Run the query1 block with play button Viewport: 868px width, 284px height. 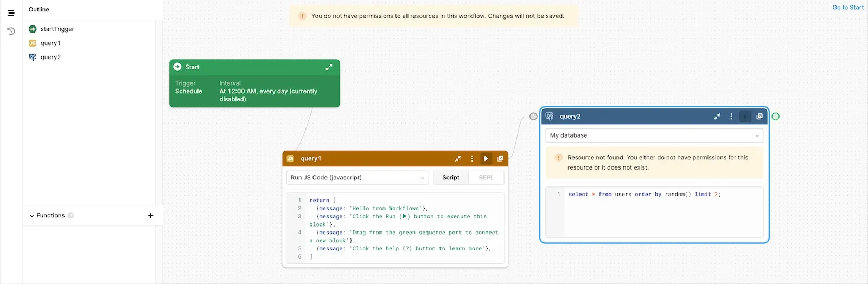click(486, 159)
